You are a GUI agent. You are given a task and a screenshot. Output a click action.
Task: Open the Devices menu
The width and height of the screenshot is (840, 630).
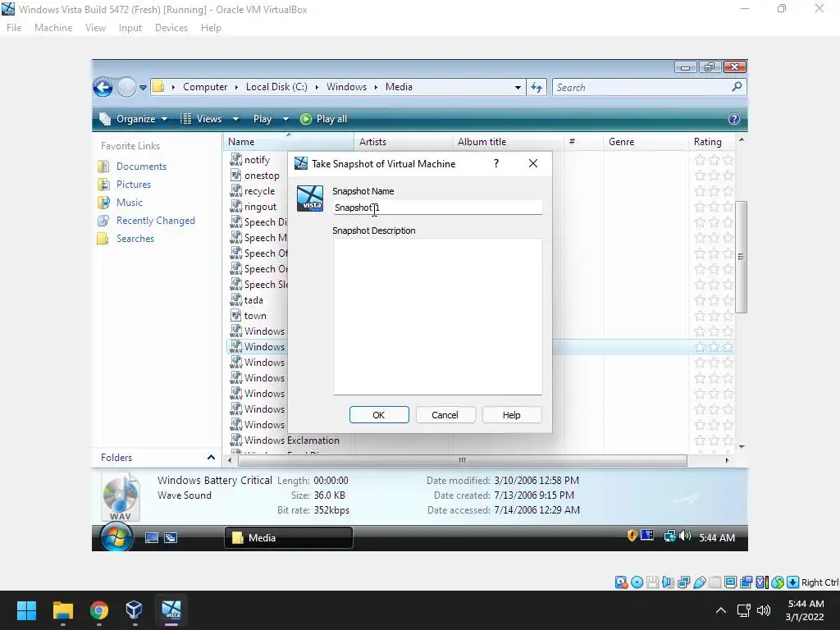[171, 28]
